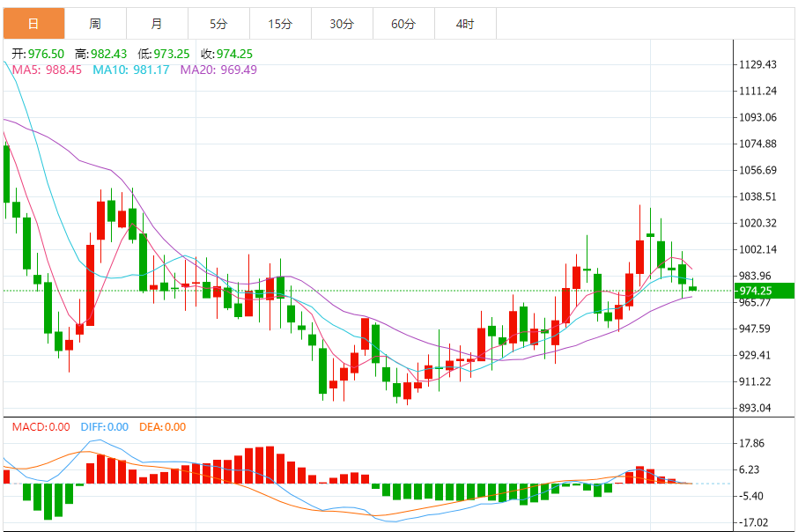Click the 1020.32 price axis label
This screenshot has height=532, width=798.
click(x=757, y=223)
